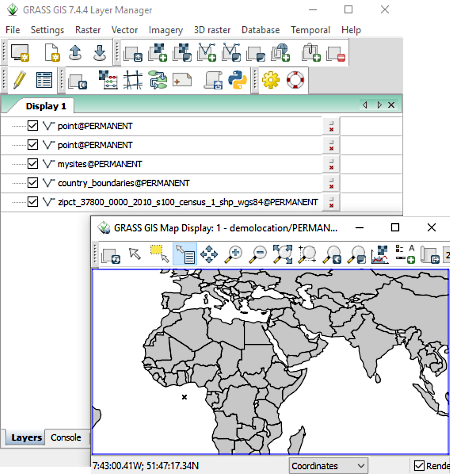Screen dimensions: 450x474
Task: Switch to the Console tab
Action: pyautogui.click(x=66, y=437)
